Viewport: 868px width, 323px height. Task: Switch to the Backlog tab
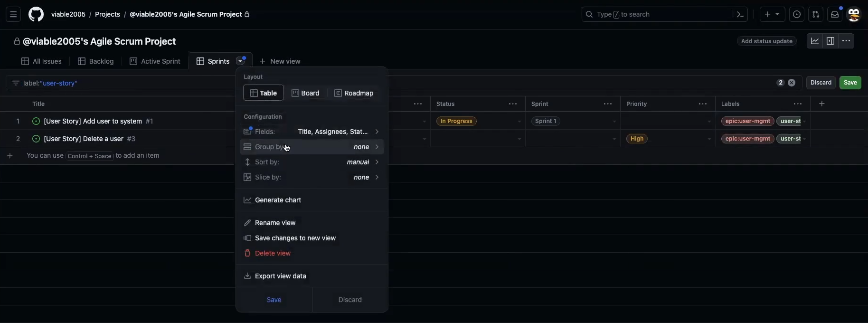[96, 61]
